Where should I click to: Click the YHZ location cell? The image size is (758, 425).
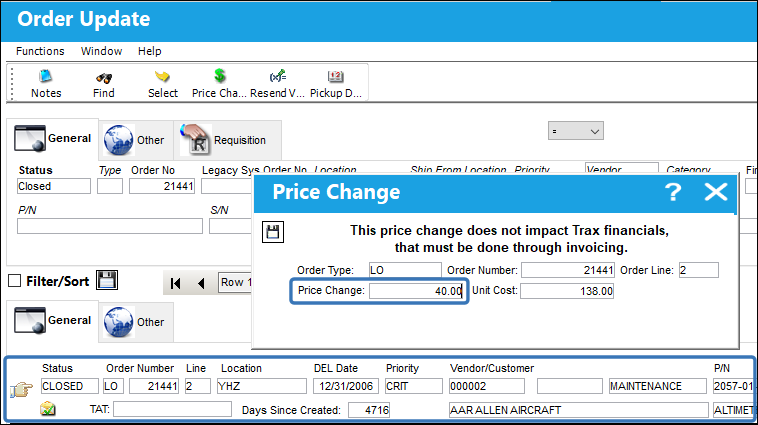[262, 386]
